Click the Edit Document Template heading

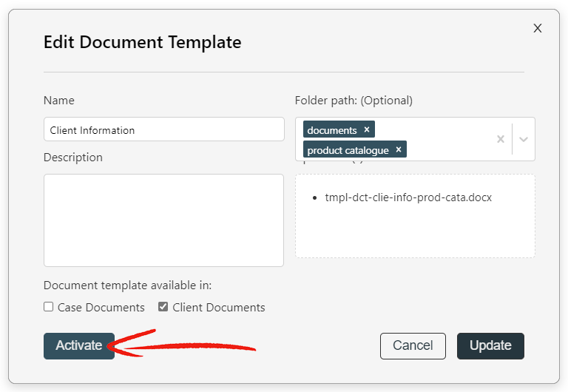[x=142, y=42]
